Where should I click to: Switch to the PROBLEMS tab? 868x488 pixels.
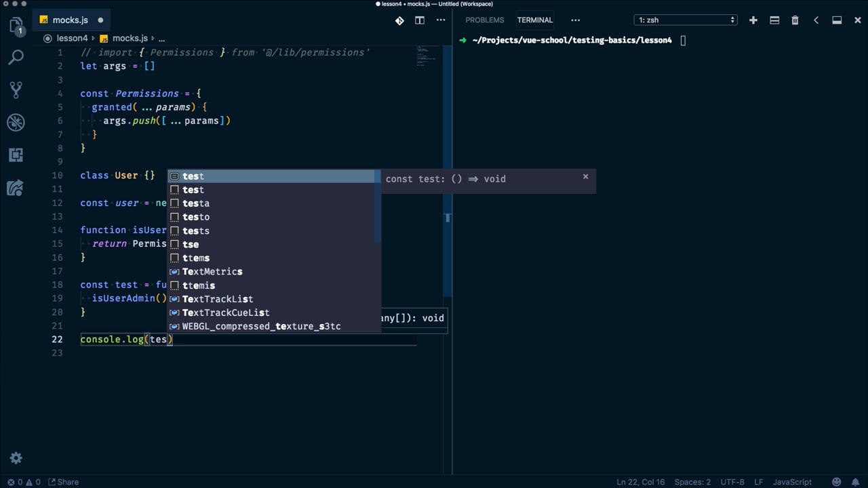(x=484, y=20)
